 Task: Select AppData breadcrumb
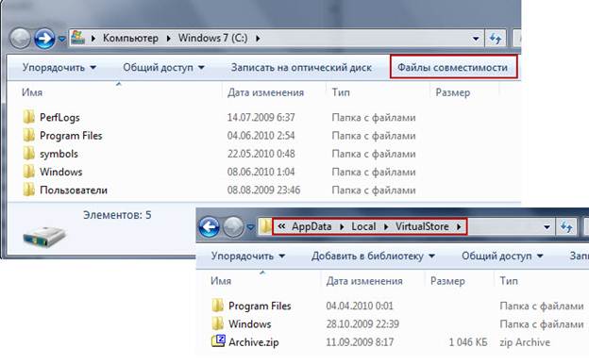point(311,226)
